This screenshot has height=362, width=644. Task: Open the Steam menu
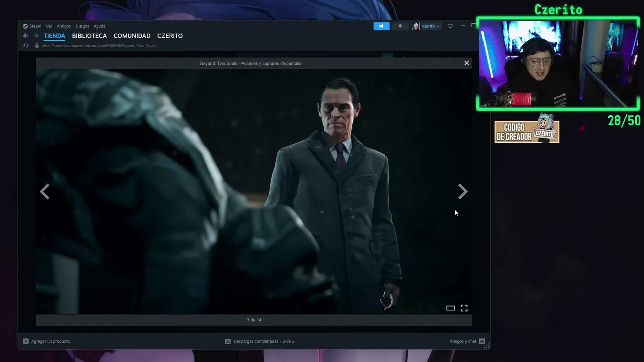(32, 26)
